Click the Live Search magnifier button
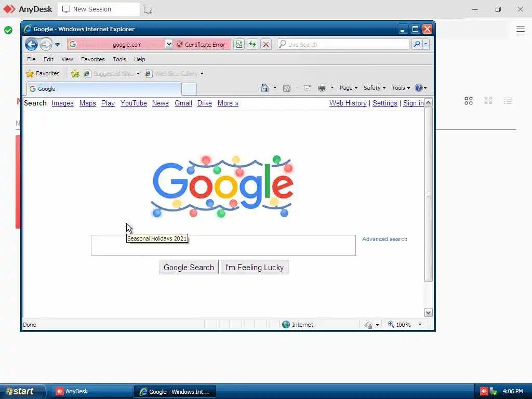This screenshot has width=532, height=399. (417, 45)
